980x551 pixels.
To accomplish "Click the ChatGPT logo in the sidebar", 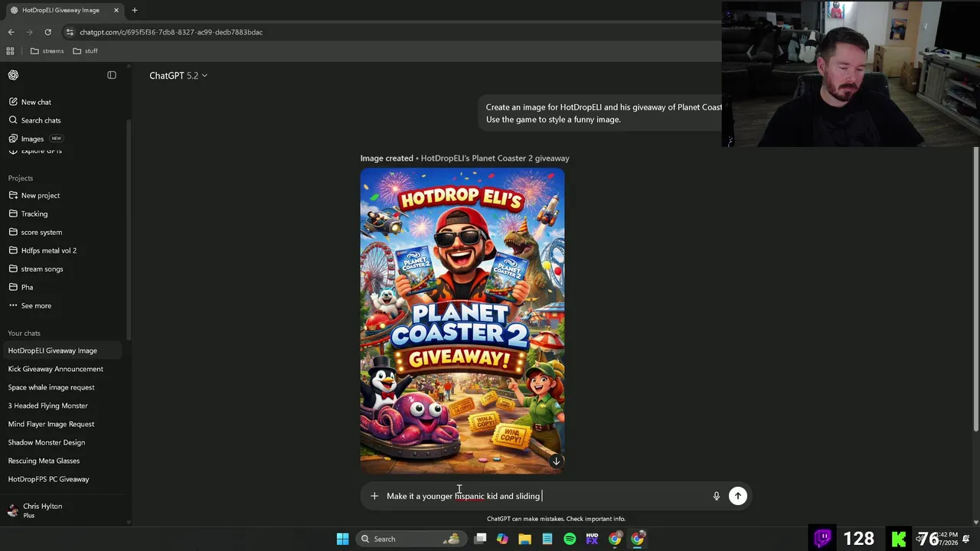I will (x=13, y=75).
